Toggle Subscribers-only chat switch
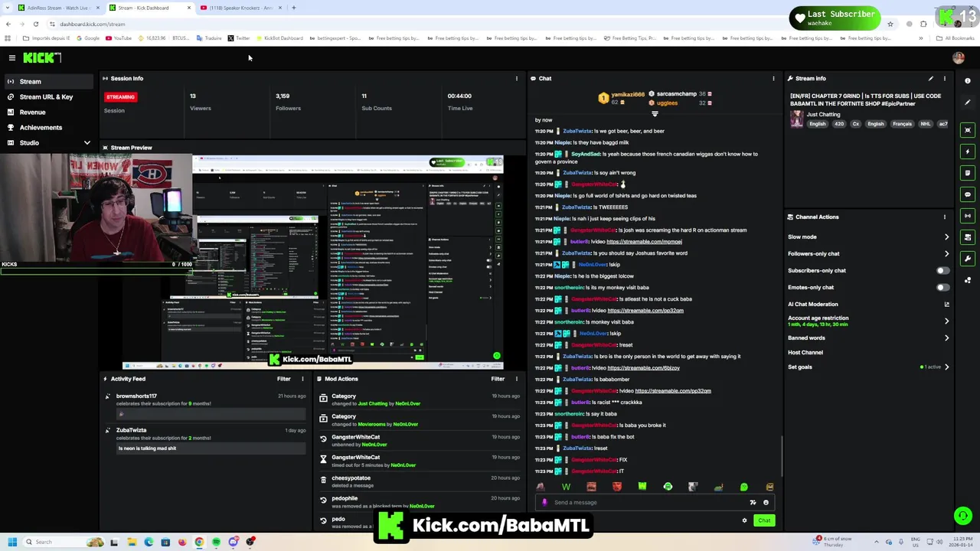Image resolution: width=980 pixels, height=551 pixels. tap(942, 270)
